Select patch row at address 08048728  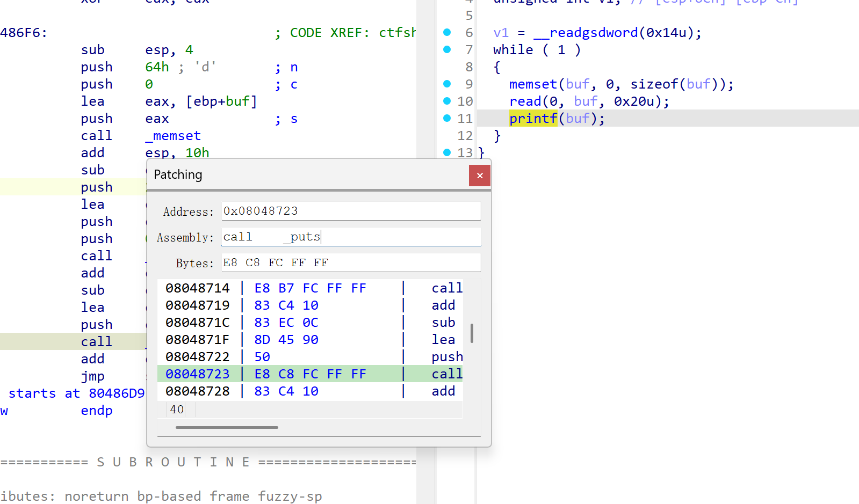309,391
